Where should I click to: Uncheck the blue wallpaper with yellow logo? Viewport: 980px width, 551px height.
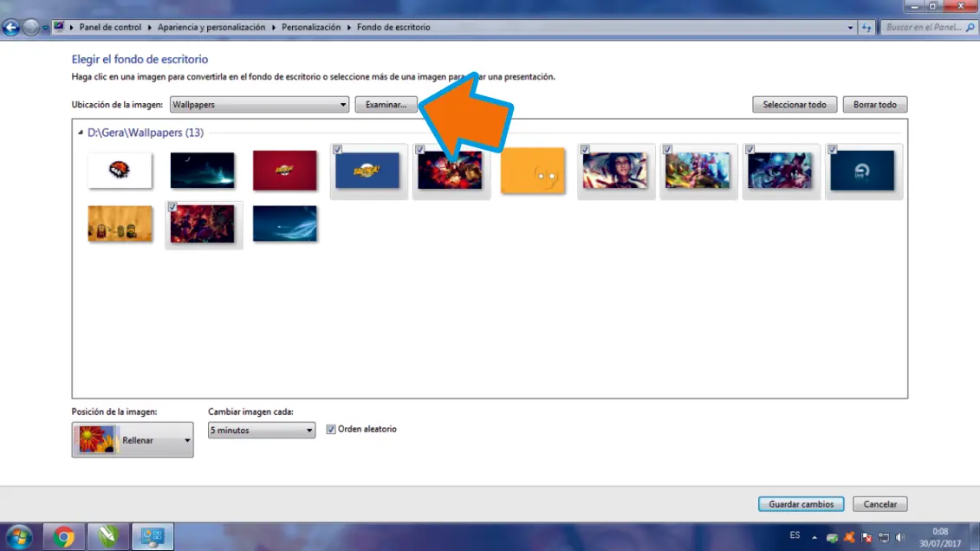(338, 149)
